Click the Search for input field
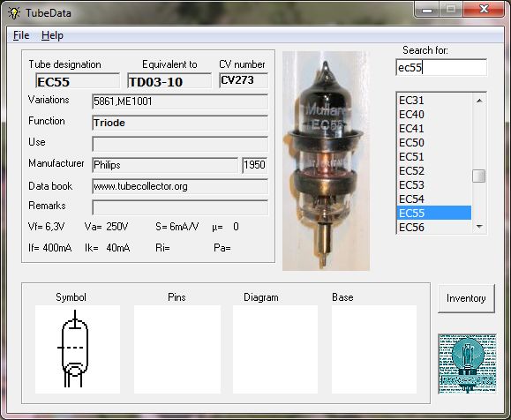511x420 pixels. (x=441, y=67)
